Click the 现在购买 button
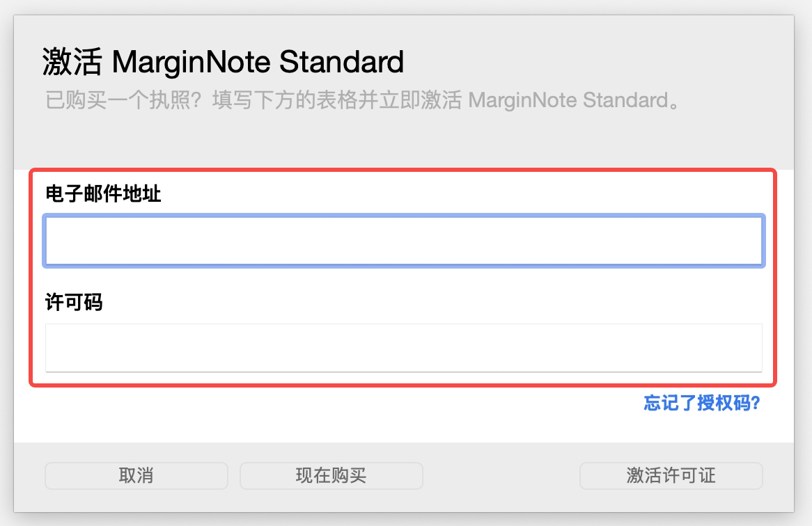 (x=331, y=476)
